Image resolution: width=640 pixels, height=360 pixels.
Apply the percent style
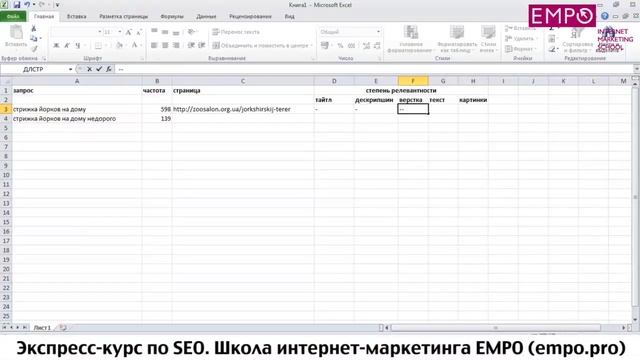(340, 46)
